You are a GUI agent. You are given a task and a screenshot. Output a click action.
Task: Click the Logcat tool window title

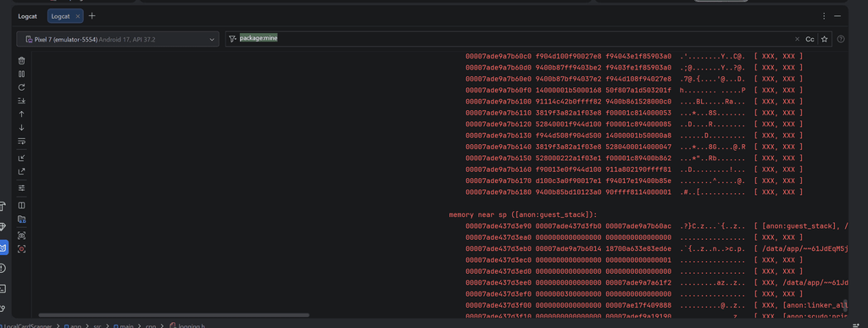pos(27,17)
